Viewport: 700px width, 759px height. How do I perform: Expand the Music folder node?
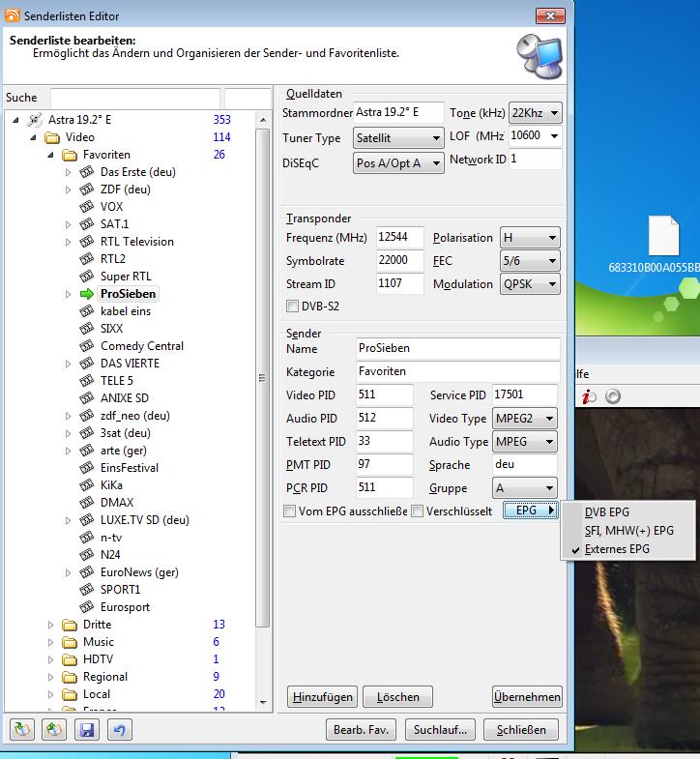50,642
